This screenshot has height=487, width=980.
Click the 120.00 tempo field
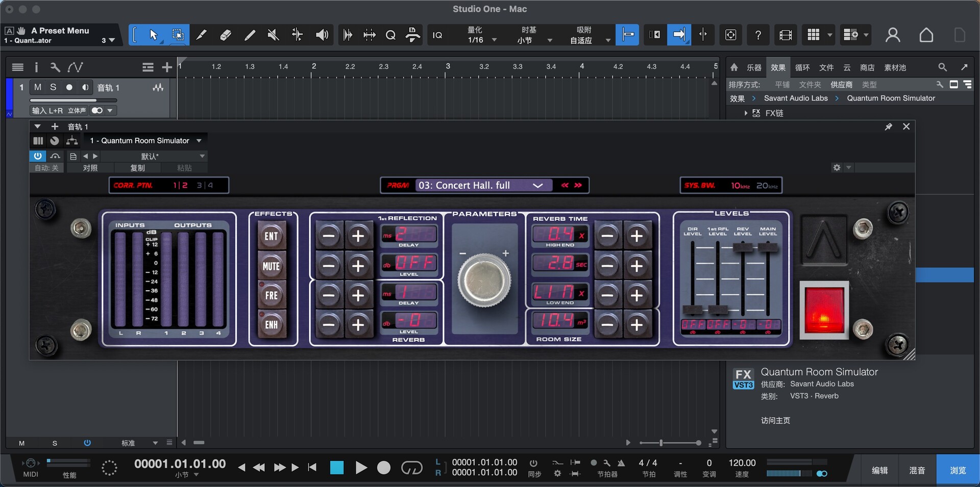(x=742, y=463)
